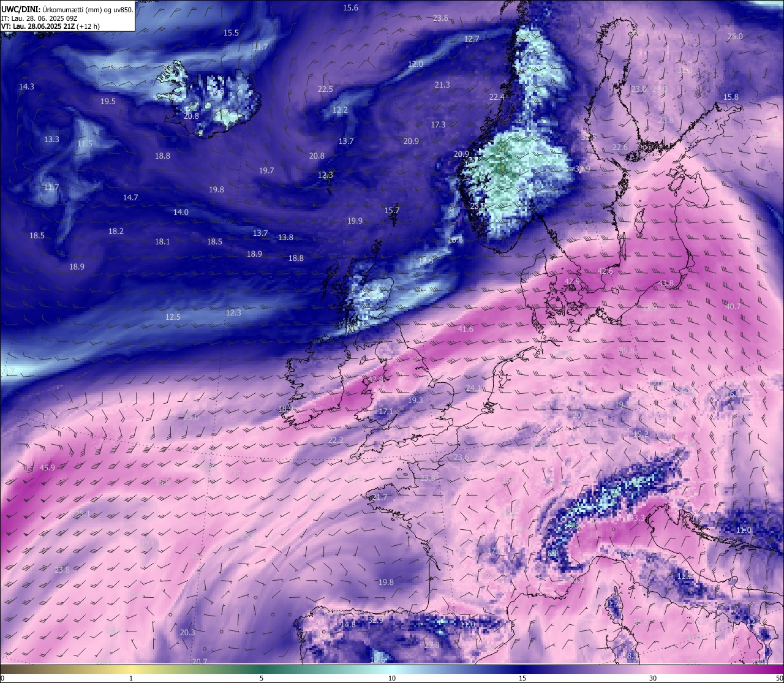Click the '19.9' value label
The image size is (784, 683).
point(355,221)
